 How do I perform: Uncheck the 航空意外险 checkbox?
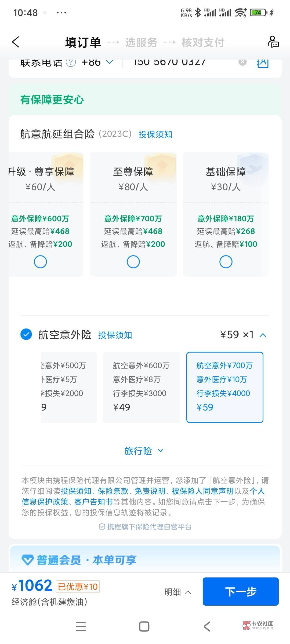tap(26, 334)
